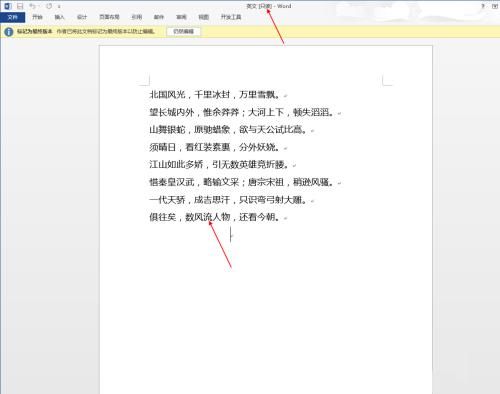500x394 pixels.
Task: Click the 仍然编辑 (Edit Anyway) button
Action: (x=184, y=31)
